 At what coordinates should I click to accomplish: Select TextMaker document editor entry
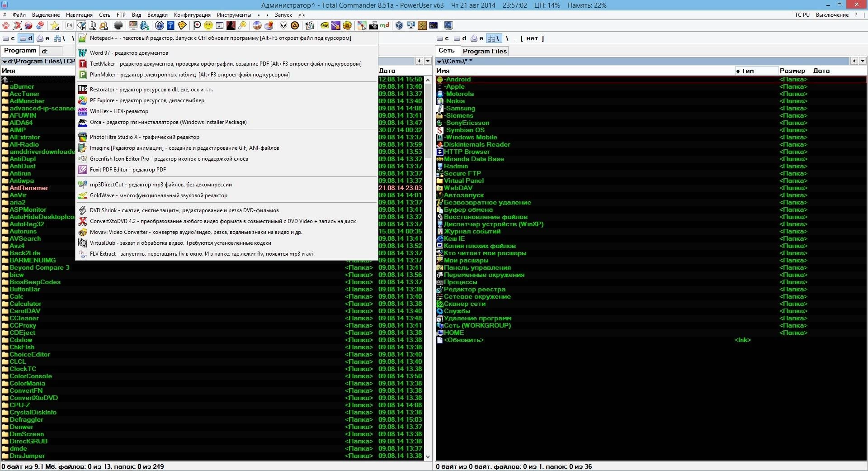point(226,64)
